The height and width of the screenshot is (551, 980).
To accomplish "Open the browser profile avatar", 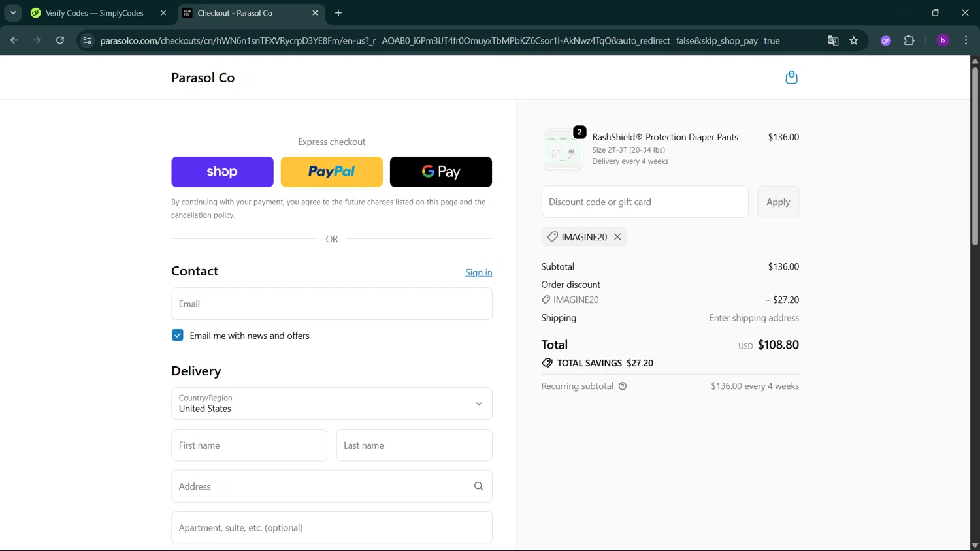I will click(x=943, y=40).
